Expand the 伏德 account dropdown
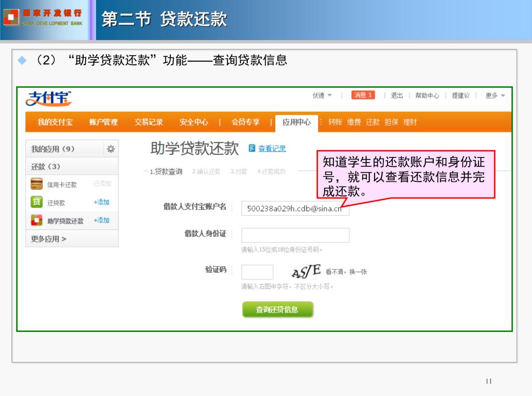Viewport: 532px width, 396px height. coord(322,95)
